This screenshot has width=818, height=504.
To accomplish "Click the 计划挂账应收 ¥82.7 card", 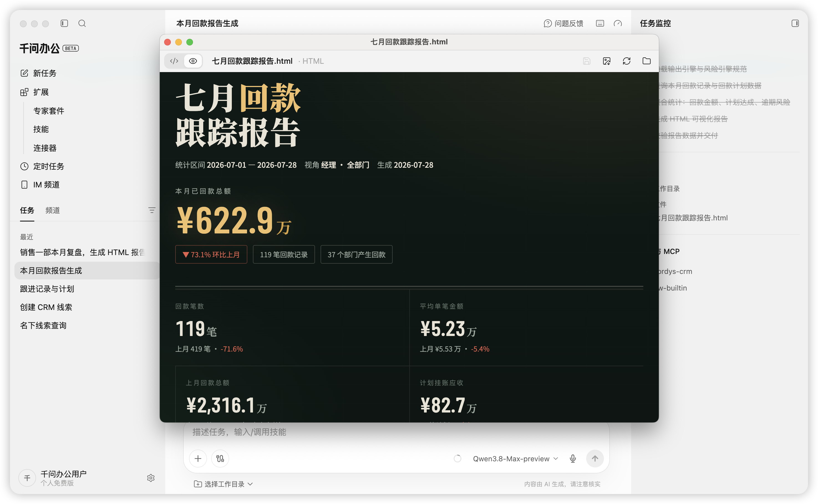I will pyautogui.click(x=526, y=394).
